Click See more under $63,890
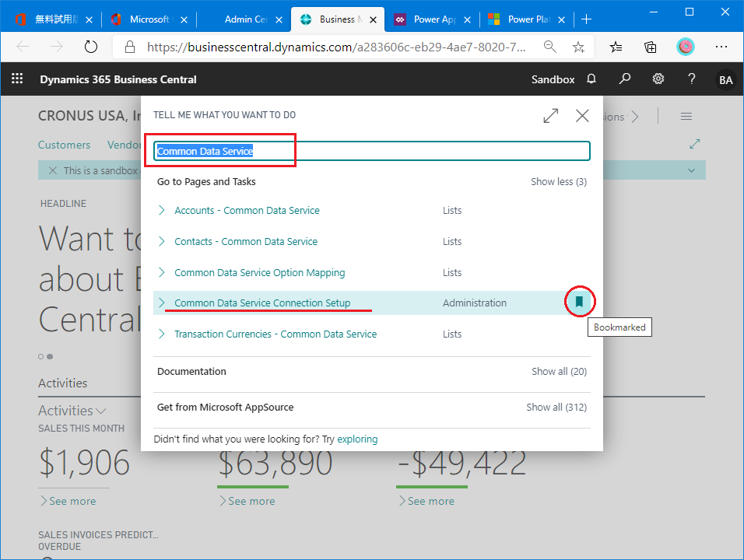The width and height of the screenshot is (744, 560). click(x=247, y=501)
